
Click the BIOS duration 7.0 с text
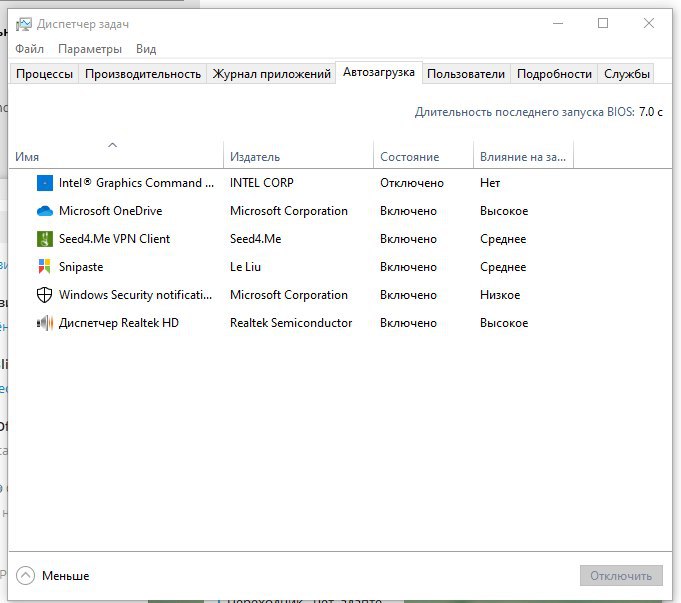[x=651, y=112]
